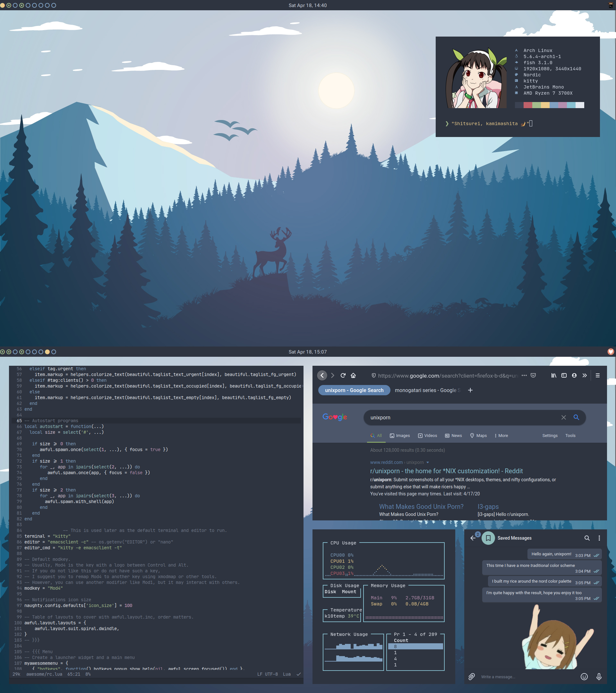Switch to unixporn - Google Search tab
This screenshot has width=616, height=693.
[x=354, y=390]
